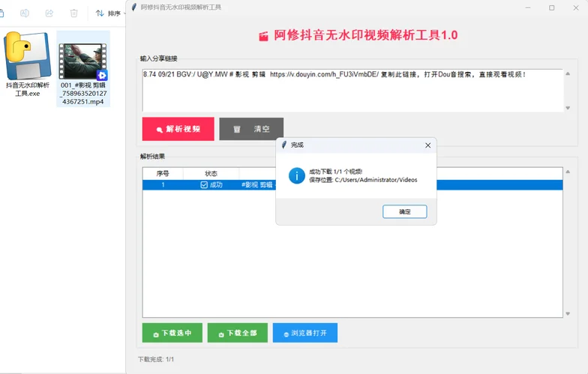
Task: Open the 排序 sort dropdown
Action: click(108, 13)
